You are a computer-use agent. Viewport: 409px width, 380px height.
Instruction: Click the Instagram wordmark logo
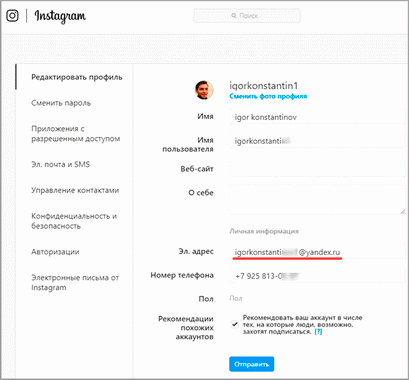click(60, 16)
